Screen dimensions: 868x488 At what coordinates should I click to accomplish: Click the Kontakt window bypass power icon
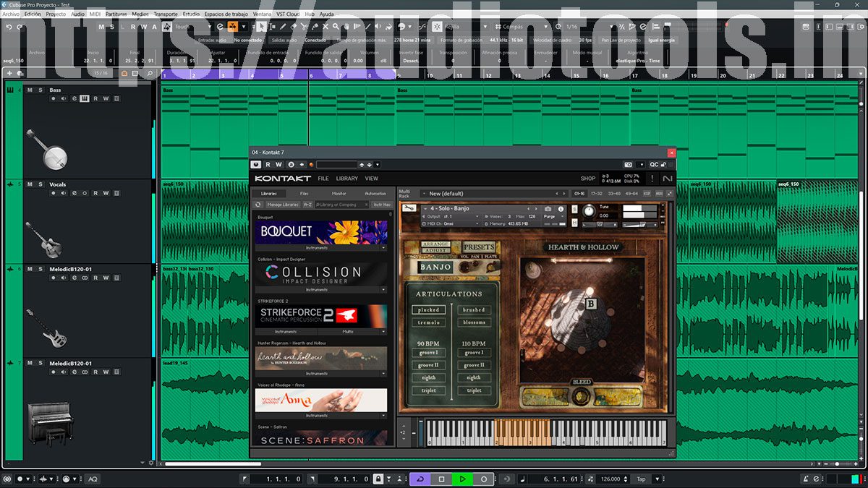[256, 165]
